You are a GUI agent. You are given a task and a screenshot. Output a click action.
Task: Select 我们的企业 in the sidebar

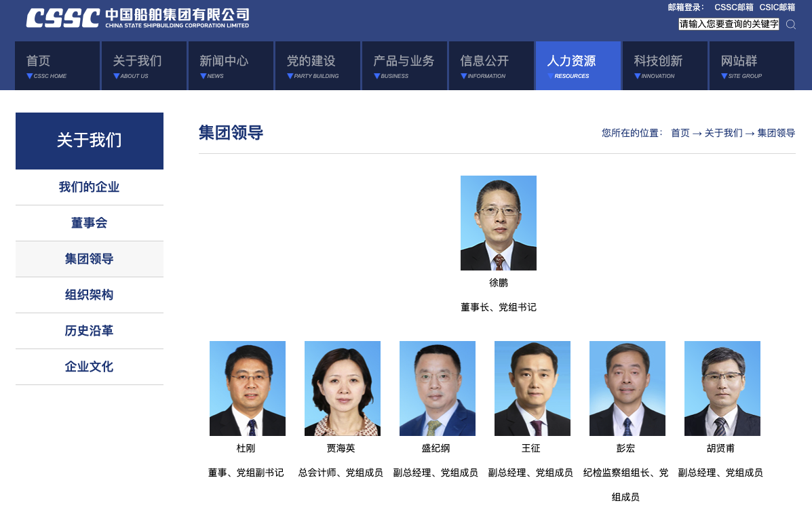point(90,187)
